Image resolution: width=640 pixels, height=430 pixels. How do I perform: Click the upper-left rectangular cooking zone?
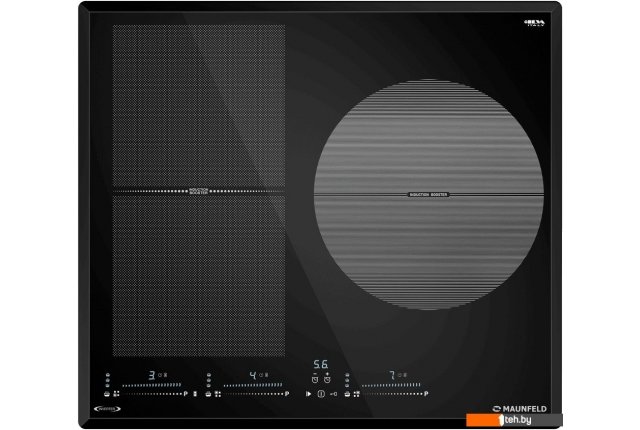(198, 105)
